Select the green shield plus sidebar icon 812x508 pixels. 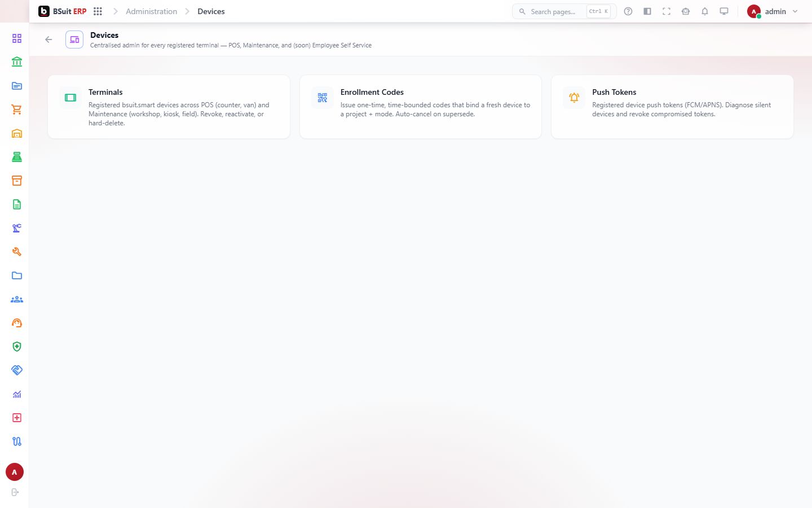click(17, 347)
